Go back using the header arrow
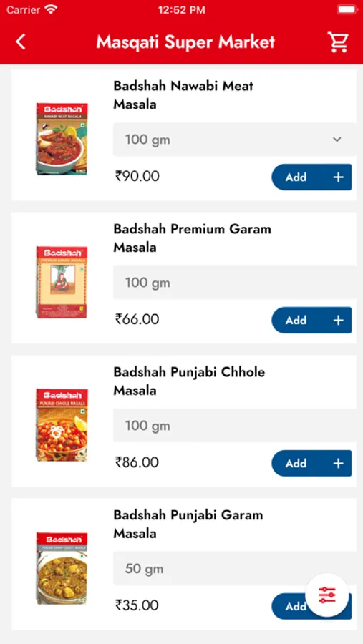 (21, 42)
